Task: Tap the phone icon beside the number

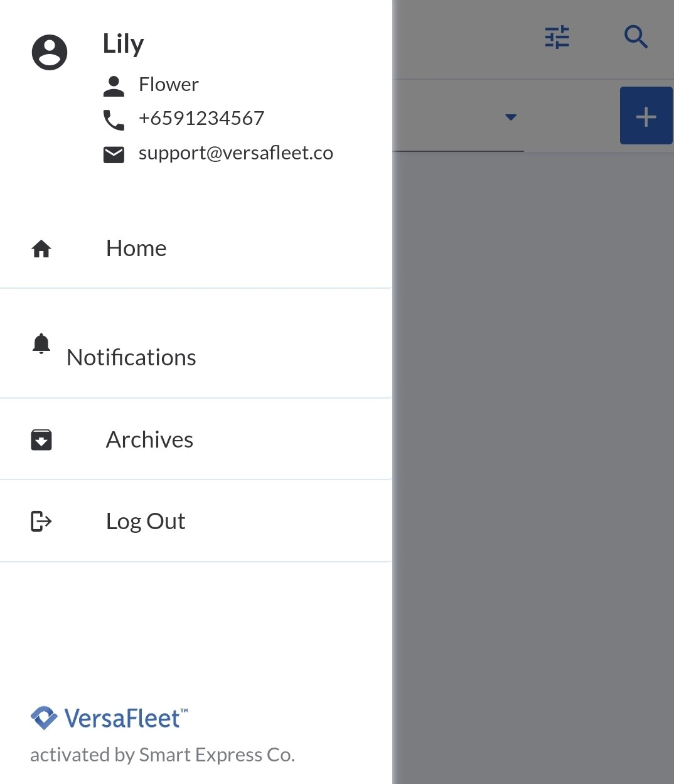Action: (114, 119)
